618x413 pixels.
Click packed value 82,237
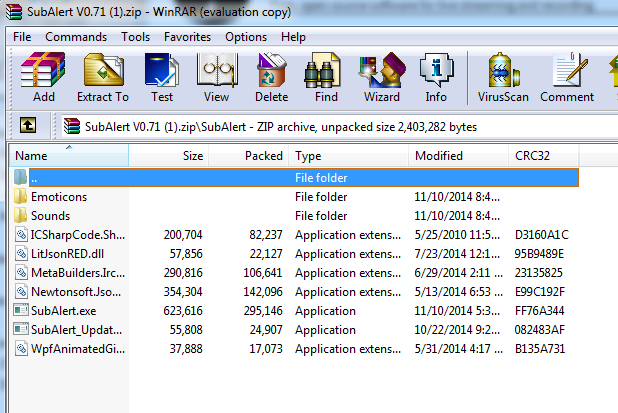pyautogui.click(x=266, y=234)
